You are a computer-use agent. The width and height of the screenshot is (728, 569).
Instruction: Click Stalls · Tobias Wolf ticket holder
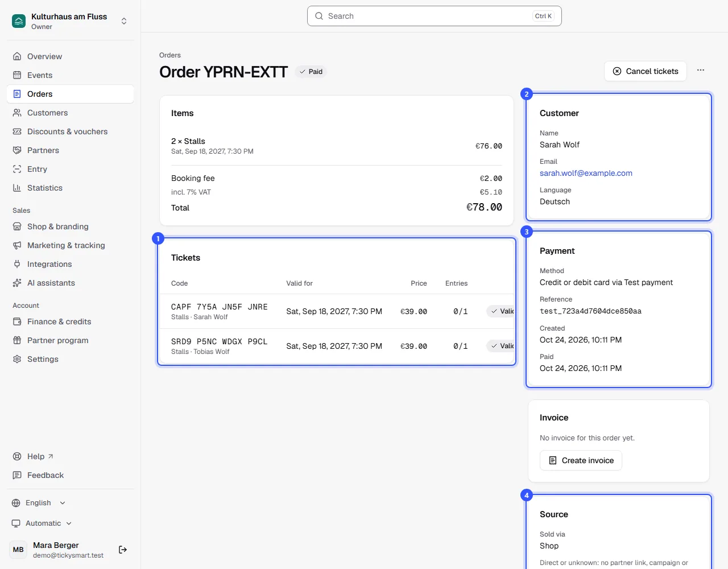[200, 352]
